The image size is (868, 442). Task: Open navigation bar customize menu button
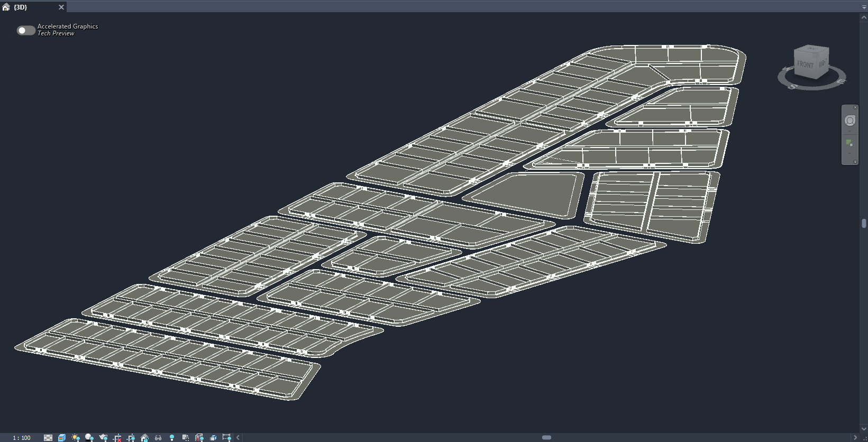click(x=855, y=162)
